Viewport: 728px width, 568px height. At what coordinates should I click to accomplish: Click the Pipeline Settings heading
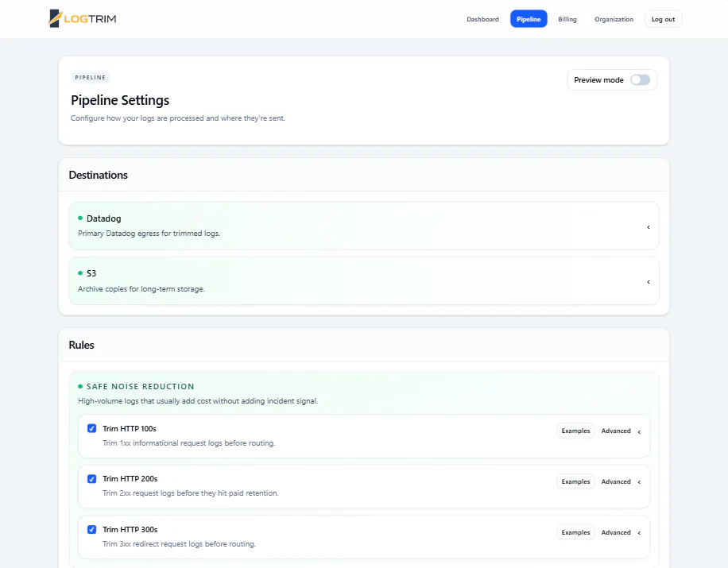120,100
